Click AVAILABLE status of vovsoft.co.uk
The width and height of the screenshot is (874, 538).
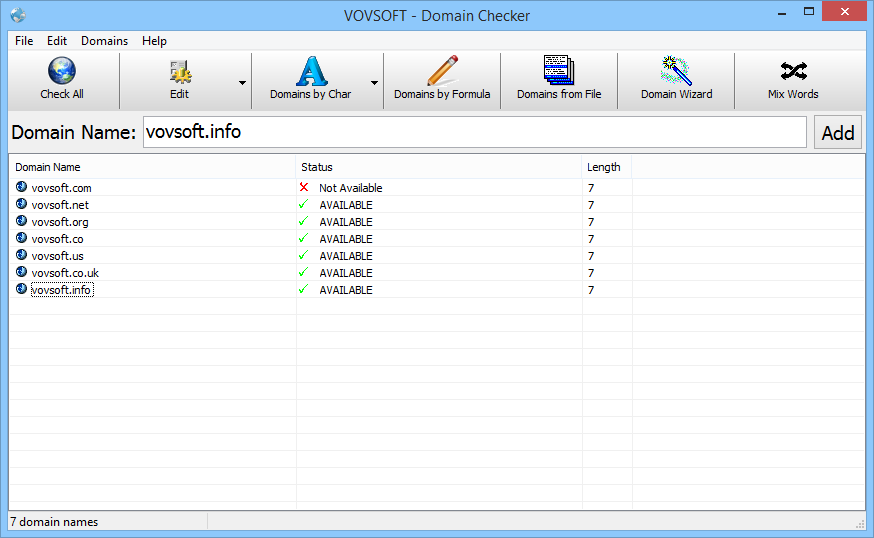[346, 273]
